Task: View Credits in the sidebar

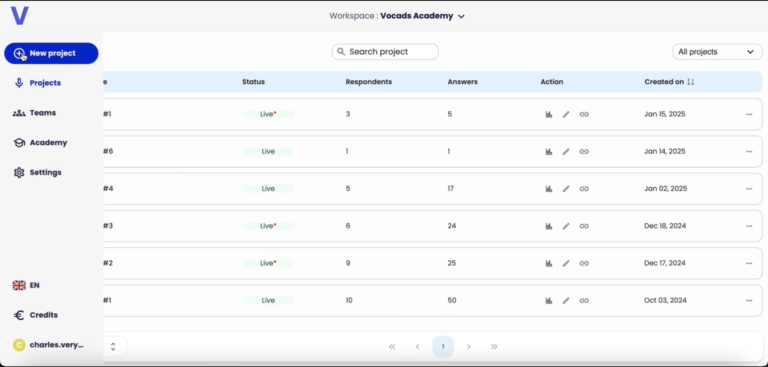Action: point(35,315)
